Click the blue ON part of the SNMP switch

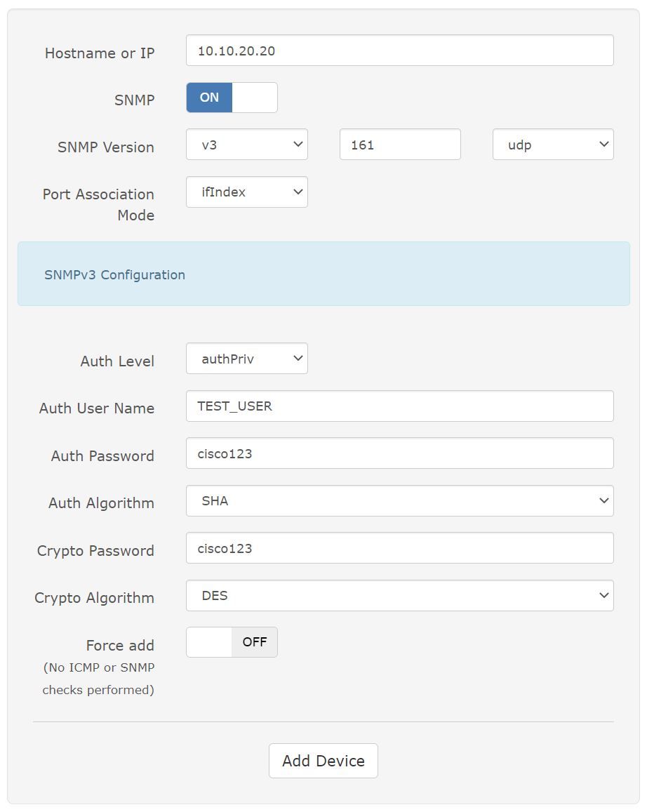pos(209,98)
